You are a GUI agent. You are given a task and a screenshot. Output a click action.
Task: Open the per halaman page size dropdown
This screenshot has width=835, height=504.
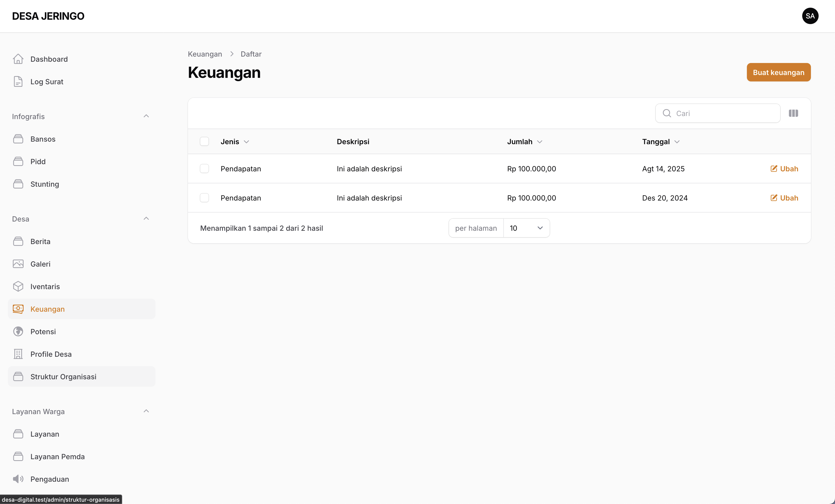pos(526,228)
